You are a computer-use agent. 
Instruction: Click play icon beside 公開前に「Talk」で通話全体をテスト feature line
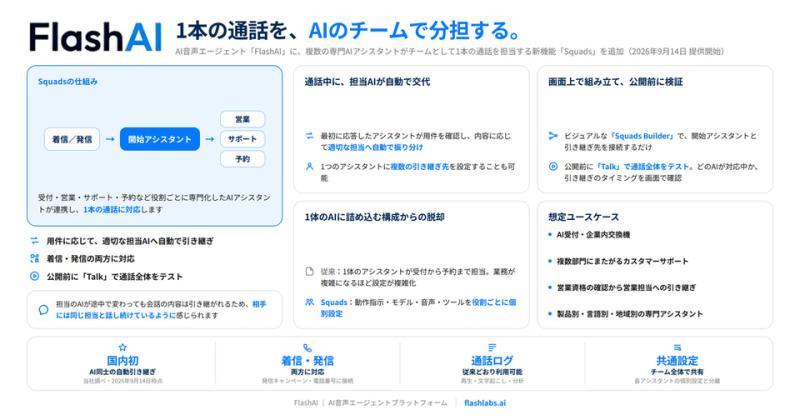coord(34,276)
